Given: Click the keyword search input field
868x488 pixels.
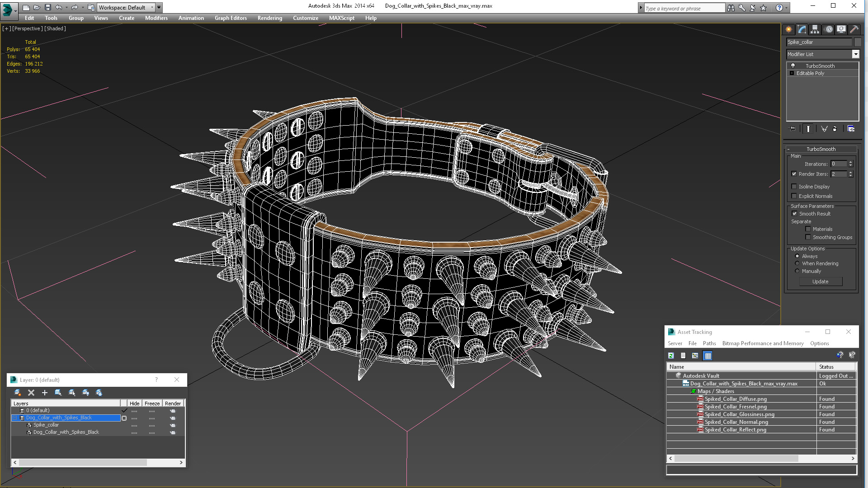Looking at the screenshot, I should (684, 8).
